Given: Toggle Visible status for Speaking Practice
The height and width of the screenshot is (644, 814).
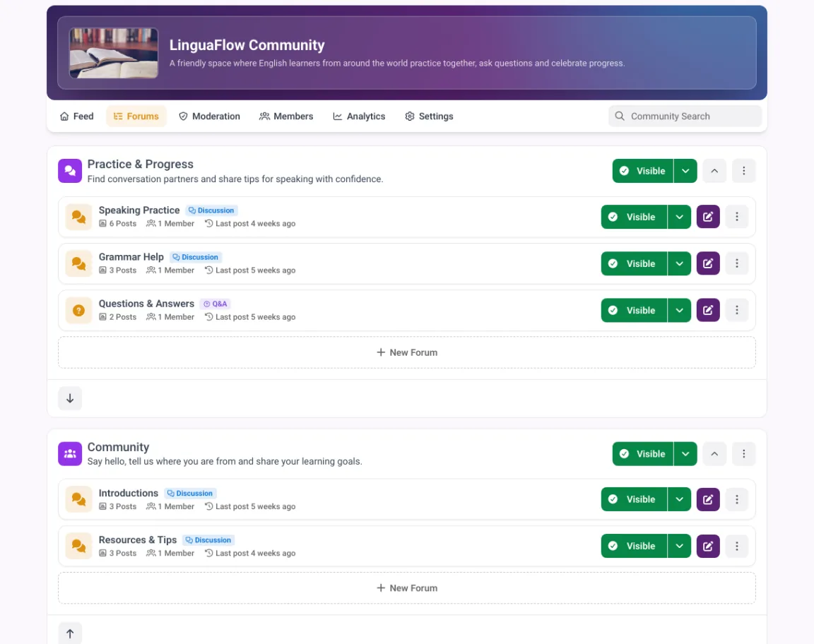Looking at the screenshot, I should click(x=634, y=217).
